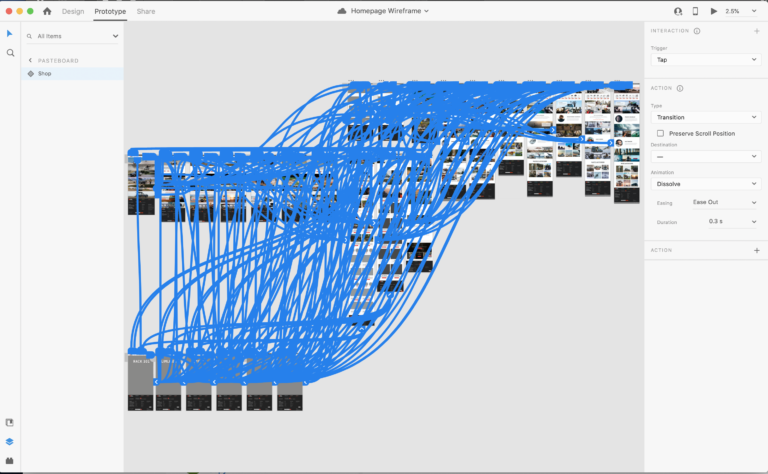This screenshot has width=768, height=474.
Task: Open the Libraries panel icon
Action: 9,423
